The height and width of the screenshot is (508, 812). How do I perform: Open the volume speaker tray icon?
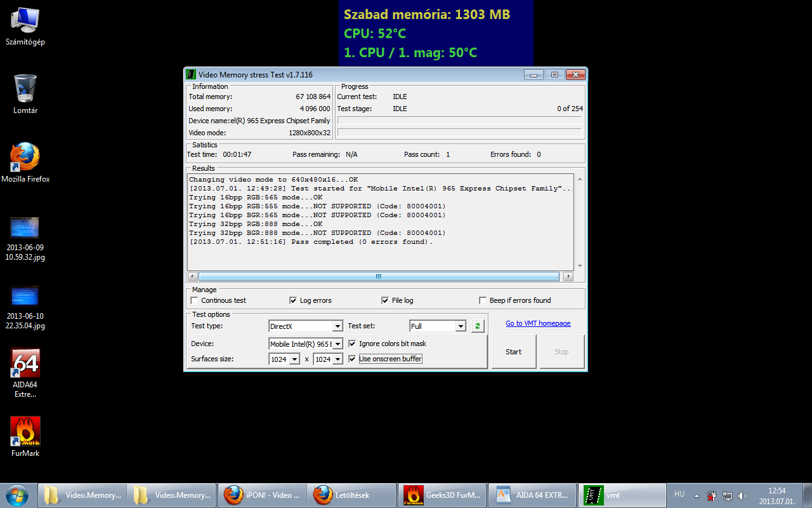pos(742,495)
